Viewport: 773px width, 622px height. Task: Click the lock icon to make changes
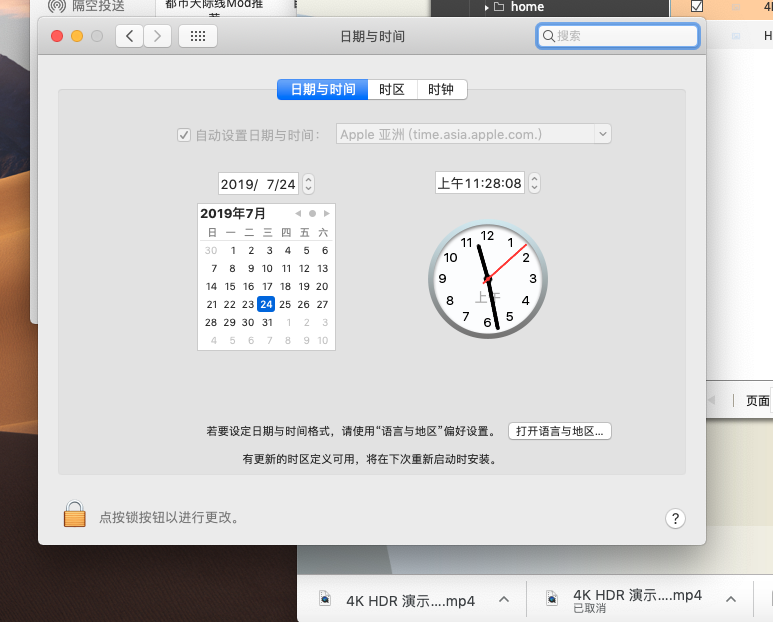pos(74,514)
